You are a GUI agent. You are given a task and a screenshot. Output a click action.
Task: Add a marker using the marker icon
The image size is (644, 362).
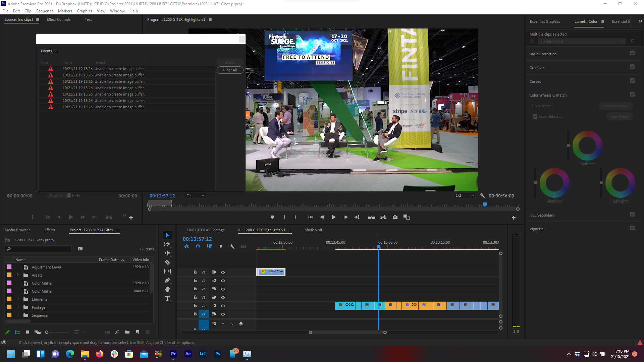point(221,246)
